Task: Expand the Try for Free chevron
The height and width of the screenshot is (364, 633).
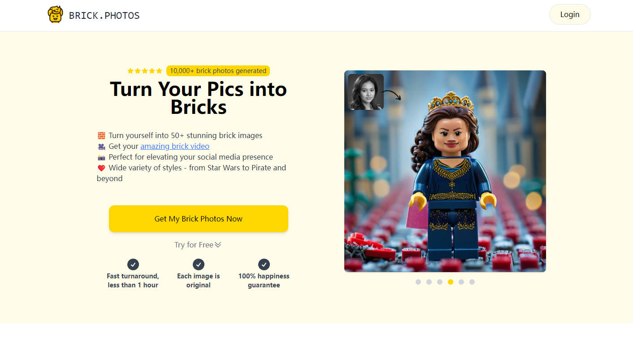Action: 218,244
